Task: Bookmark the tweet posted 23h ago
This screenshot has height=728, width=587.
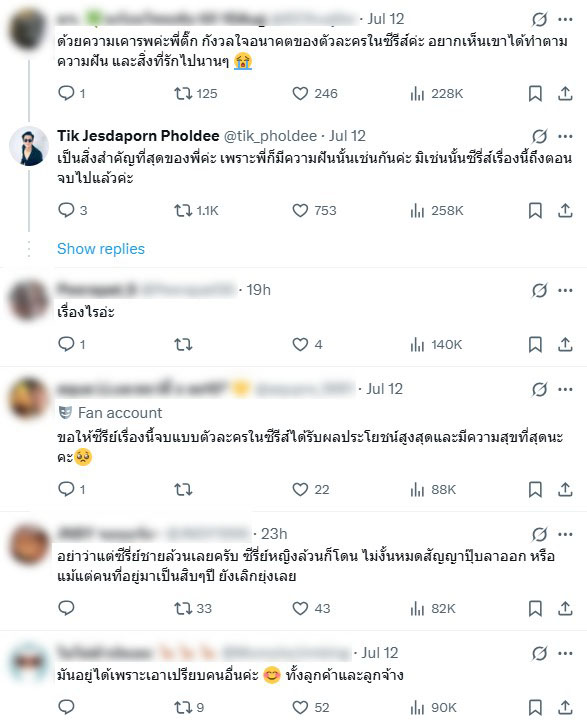Action: click(x=535, y=608)
